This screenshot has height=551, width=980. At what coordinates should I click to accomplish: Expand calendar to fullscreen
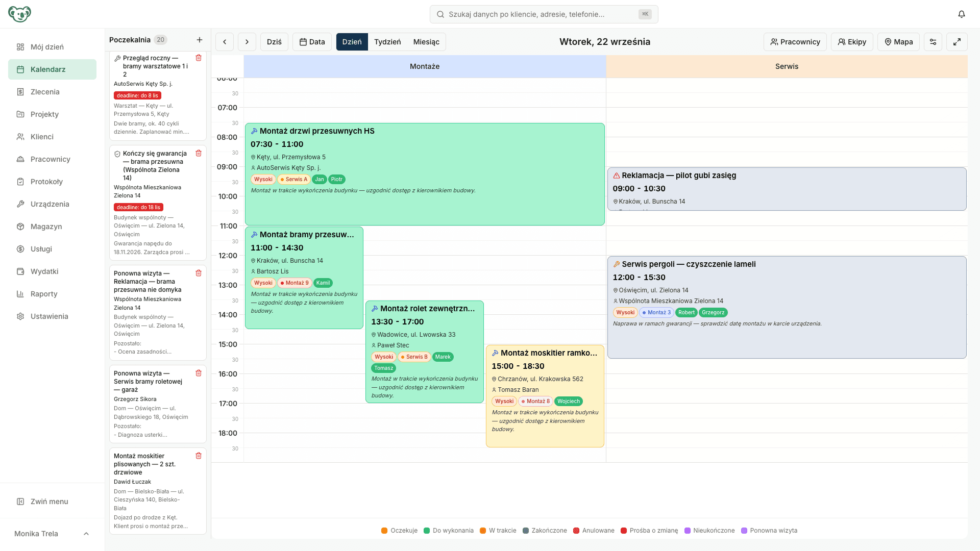(x=957, y=42)
